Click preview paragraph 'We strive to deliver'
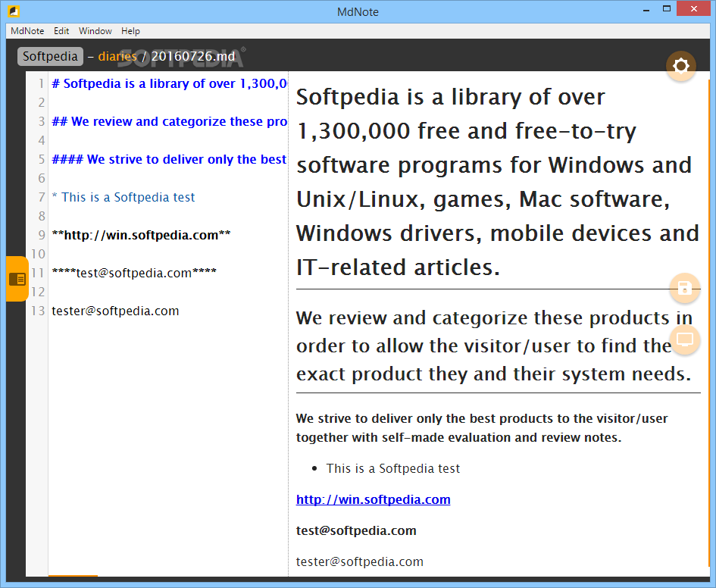The height and width of the screenshot is (588, 716). [x=482, y=428]
